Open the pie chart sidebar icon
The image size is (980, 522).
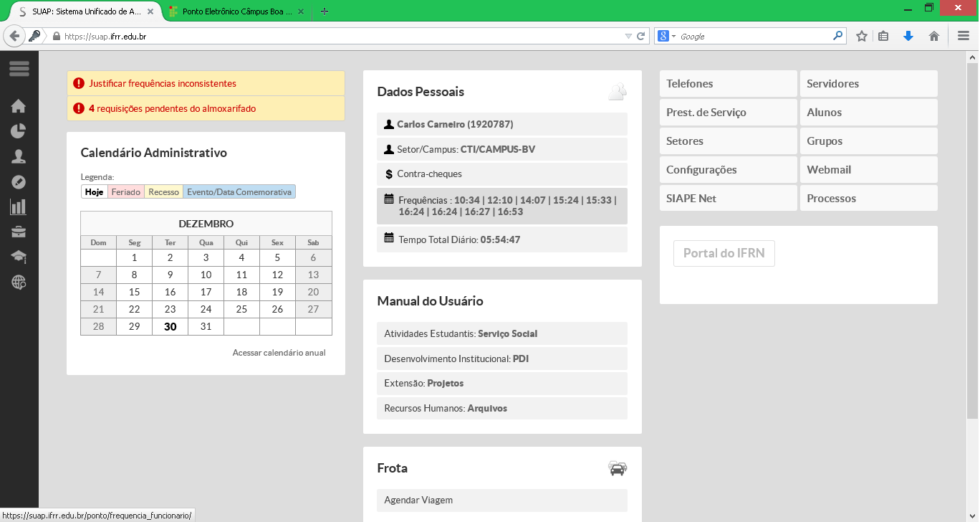tap(19, 131)
